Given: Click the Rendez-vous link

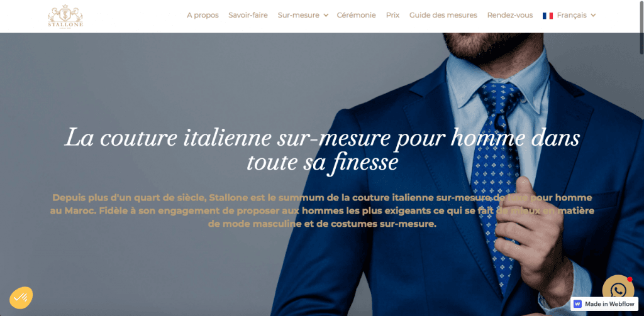Looking at the screenshot, I should click(510, 15).
